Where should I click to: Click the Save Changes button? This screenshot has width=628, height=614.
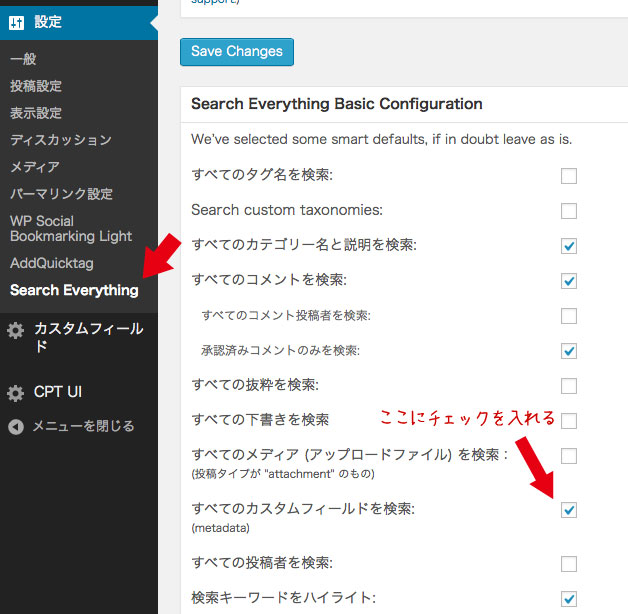coord(237,52)
